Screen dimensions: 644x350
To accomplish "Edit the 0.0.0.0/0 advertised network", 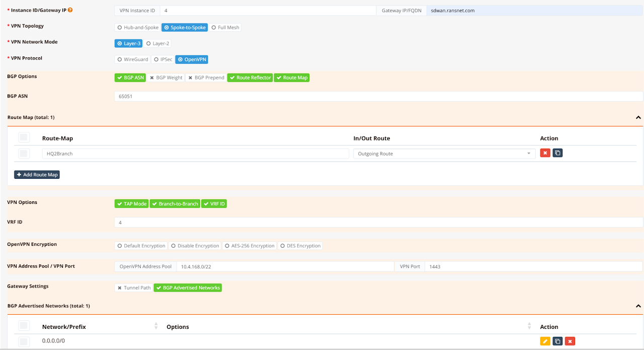I will pyautogui.click(x=545, y=341).
